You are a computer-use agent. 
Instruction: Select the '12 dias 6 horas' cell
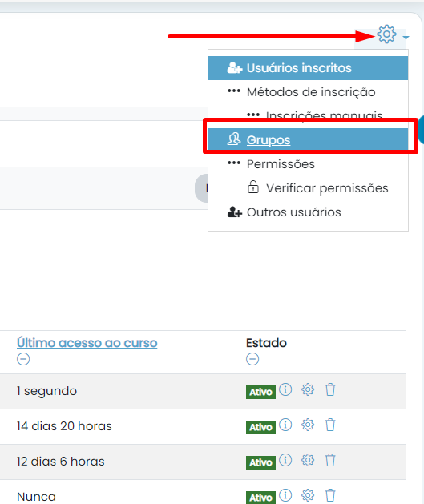tap(61, 462)
